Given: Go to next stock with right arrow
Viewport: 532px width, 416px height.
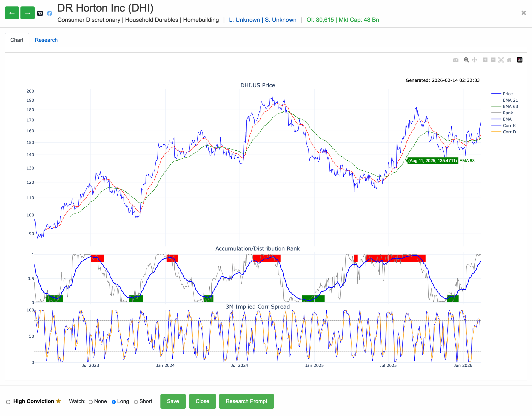Looking at the screenshot, I should pyautogui.click(x=28, y=13).
